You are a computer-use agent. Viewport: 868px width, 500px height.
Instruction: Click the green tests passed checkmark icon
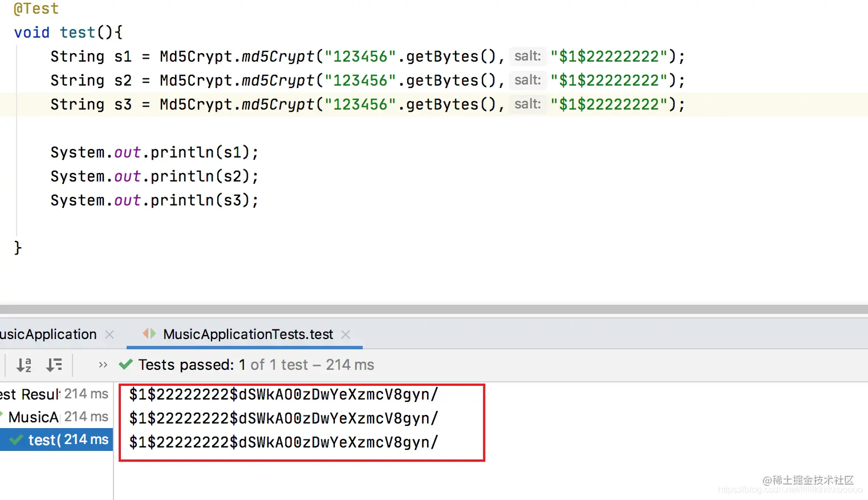(x=125, y=364)
